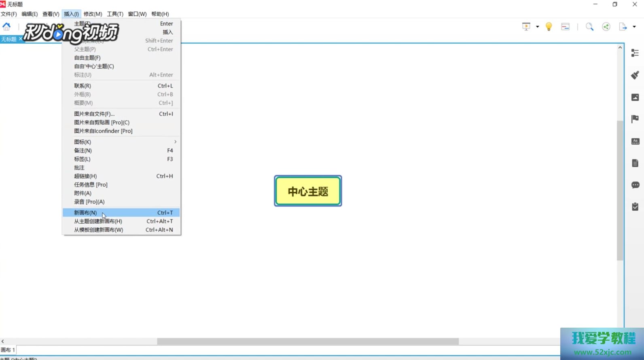Open the image panel icon in the sidebar

coord(635,97)
